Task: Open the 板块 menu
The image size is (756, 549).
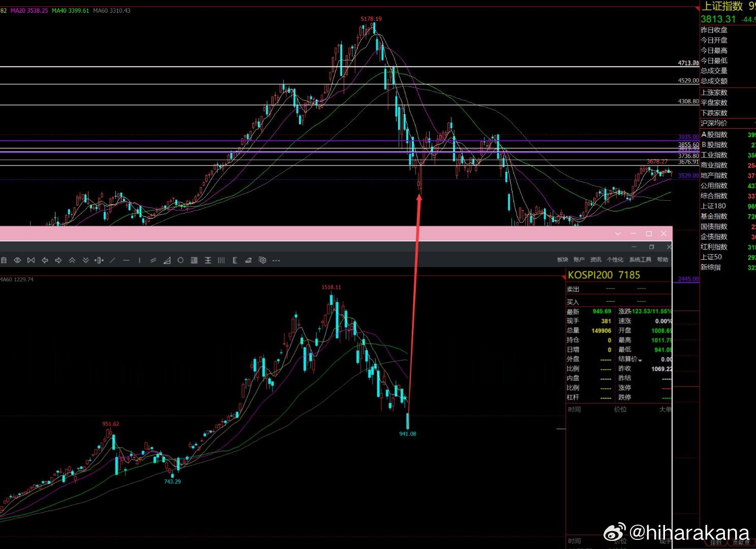Action: pos(562,260)
